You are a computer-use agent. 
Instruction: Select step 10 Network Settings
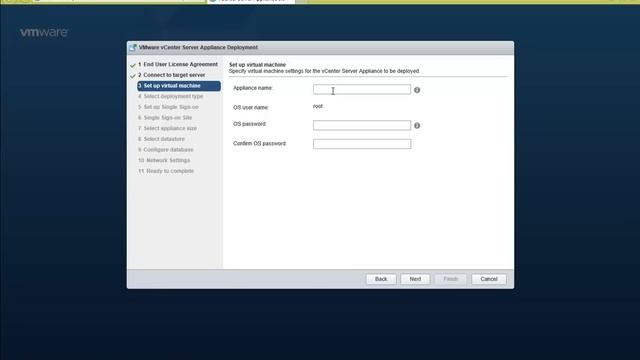[x=164, y=160]
